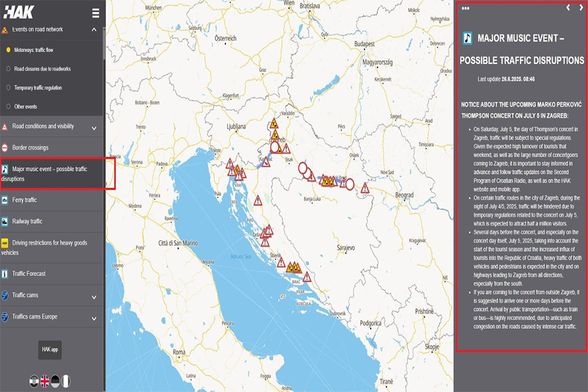
Task: Click the Podgorica label on the map
Action: pos(371,323)
